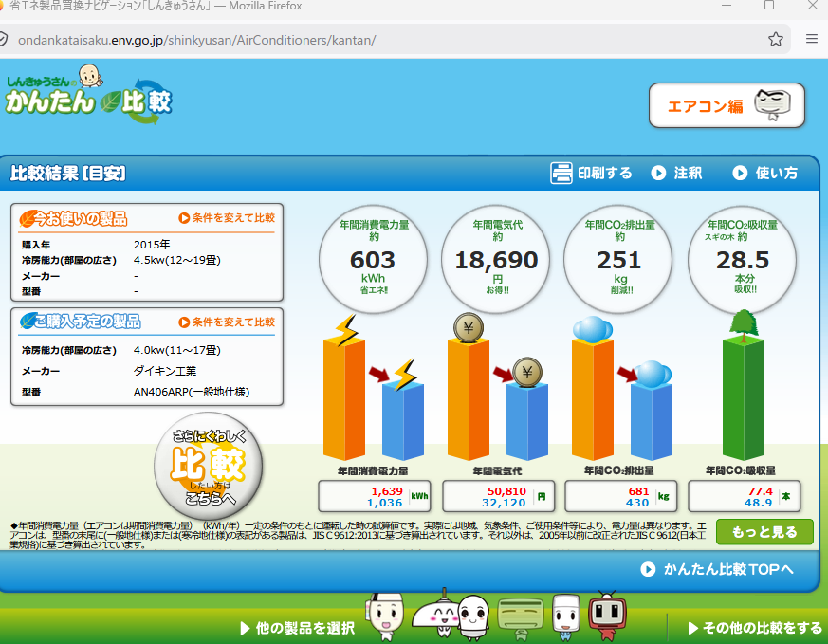This screenshot has height=644, width=828.
Task: Click the yen coin on orange bar
Action: coord(469,327)
